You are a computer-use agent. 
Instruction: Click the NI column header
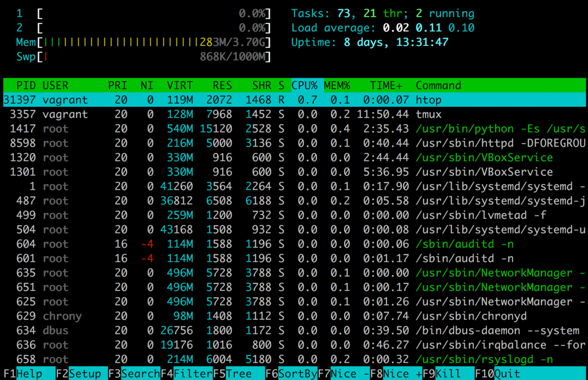[x=147, y=86]
